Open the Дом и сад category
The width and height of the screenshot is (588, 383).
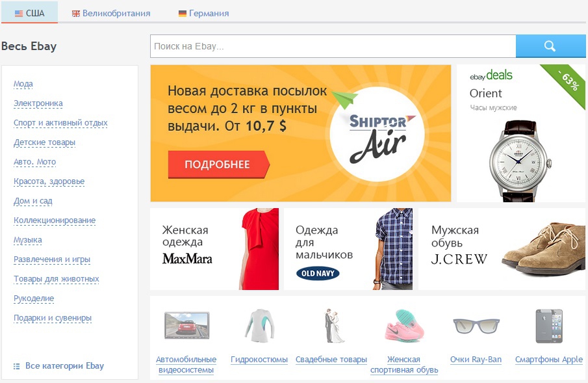33,201
